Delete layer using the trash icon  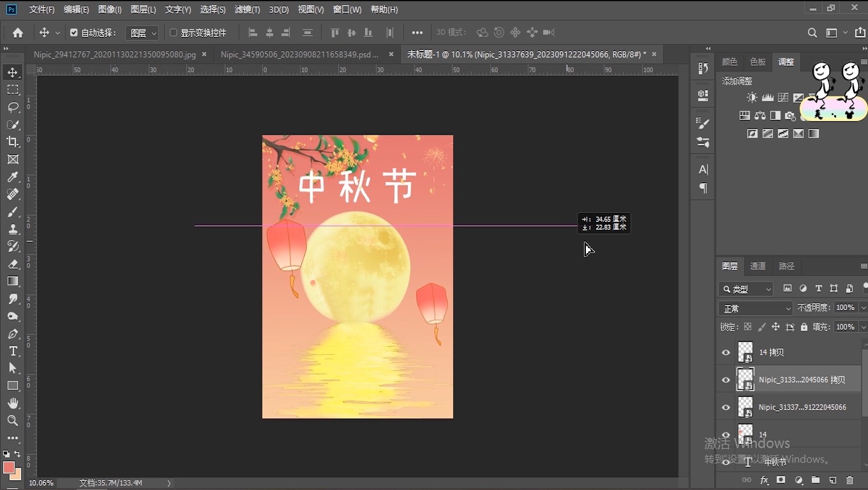click(849, 480)
